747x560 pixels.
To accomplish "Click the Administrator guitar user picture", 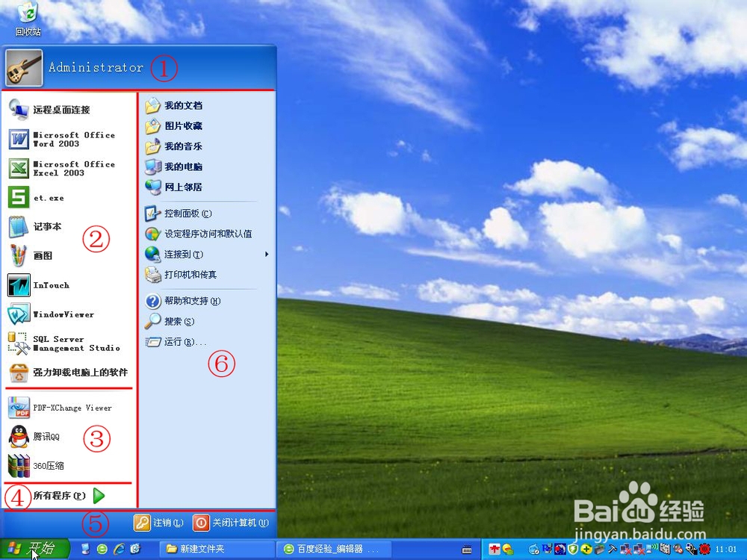I will click(24, 68).
